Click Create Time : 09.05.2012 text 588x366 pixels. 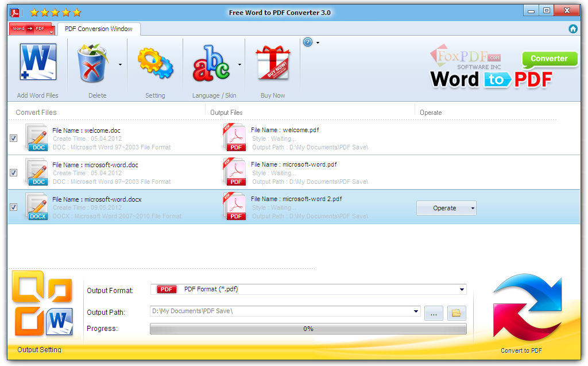[x=87, y=207]
